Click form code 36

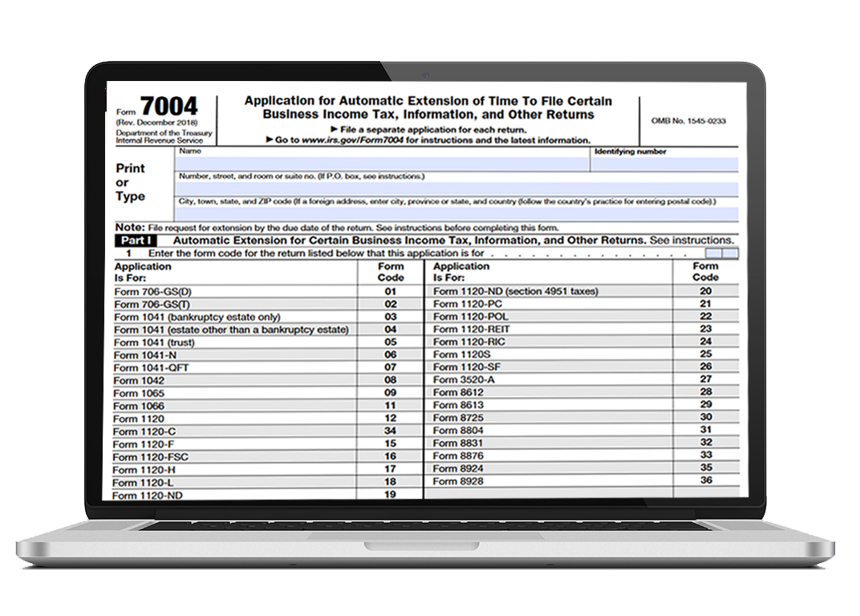[706, 480]
